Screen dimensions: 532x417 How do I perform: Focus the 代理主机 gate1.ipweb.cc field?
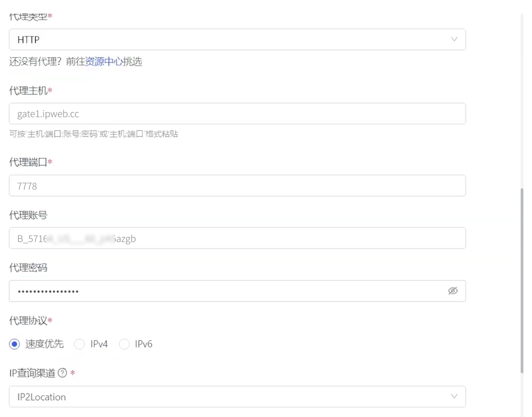(237, 114)
